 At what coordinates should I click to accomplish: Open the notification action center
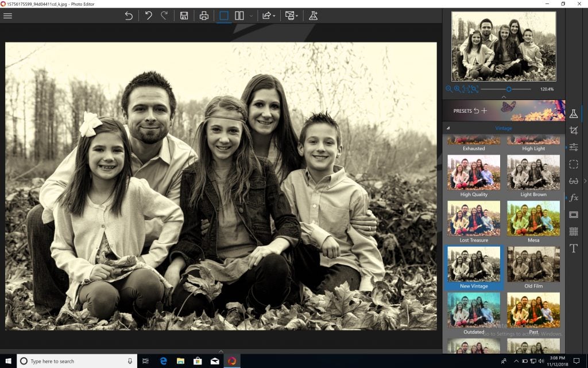click(577, 361)
